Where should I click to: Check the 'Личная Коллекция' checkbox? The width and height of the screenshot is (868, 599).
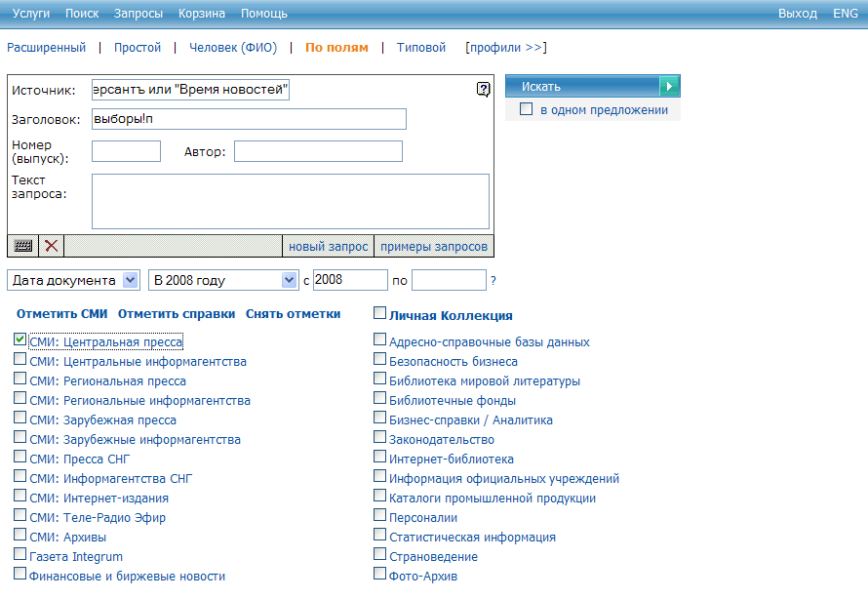380,314
